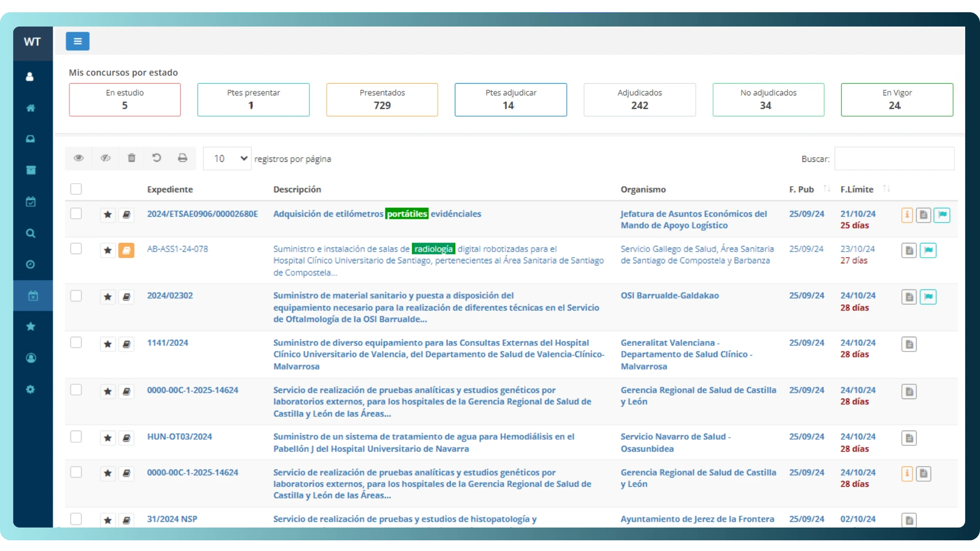Click the trash delete toolbar button
The width and height of the screenshot is (980, 551).
point(132,158)
